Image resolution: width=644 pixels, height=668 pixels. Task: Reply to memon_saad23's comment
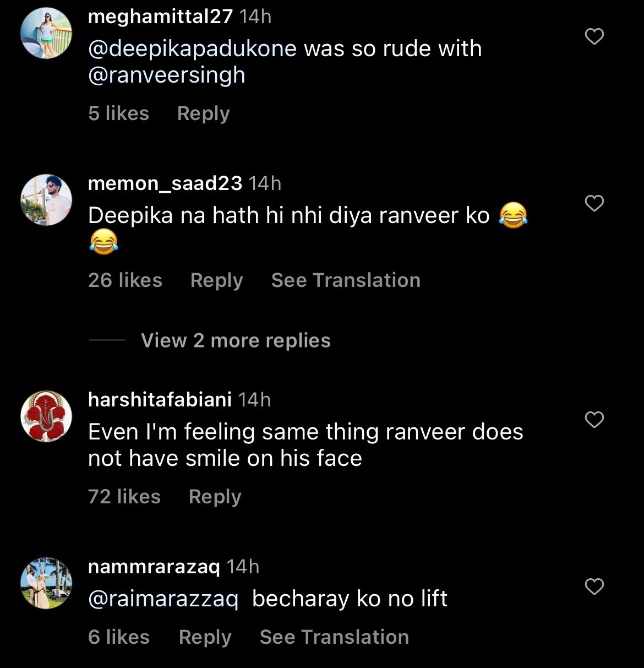coord(216,280)
